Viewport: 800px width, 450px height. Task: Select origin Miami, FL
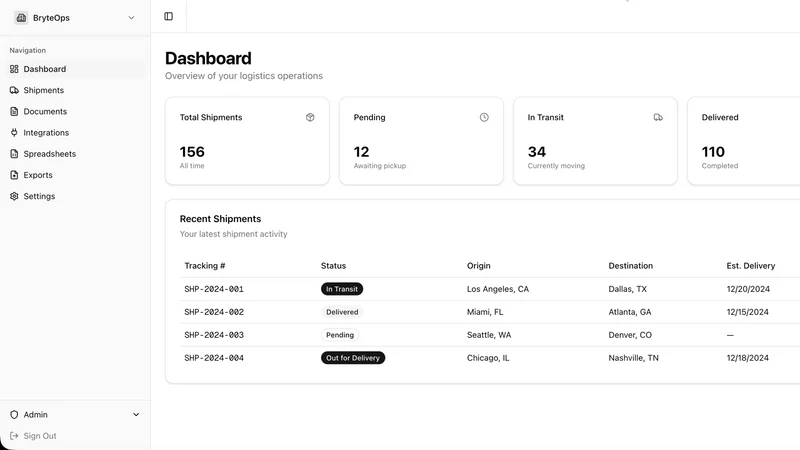click(485, 312)
